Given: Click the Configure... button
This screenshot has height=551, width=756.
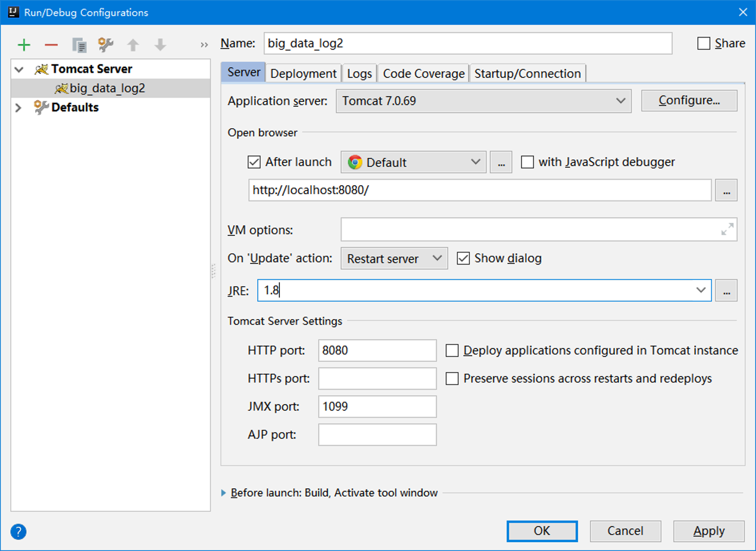Looking at the screenshot, I should pyautogui.click(x=689, y=101).
